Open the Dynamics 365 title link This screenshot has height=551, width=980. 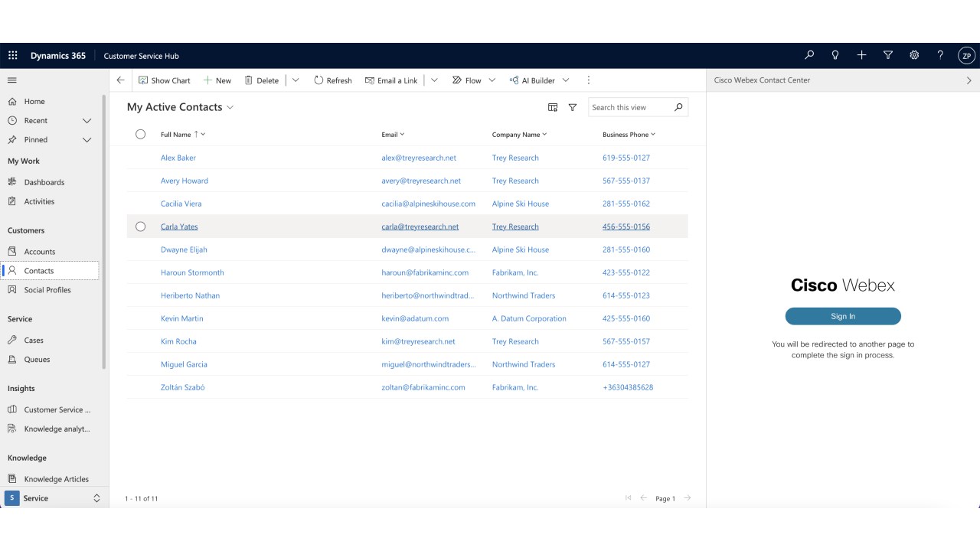click(x=58, y=56)
